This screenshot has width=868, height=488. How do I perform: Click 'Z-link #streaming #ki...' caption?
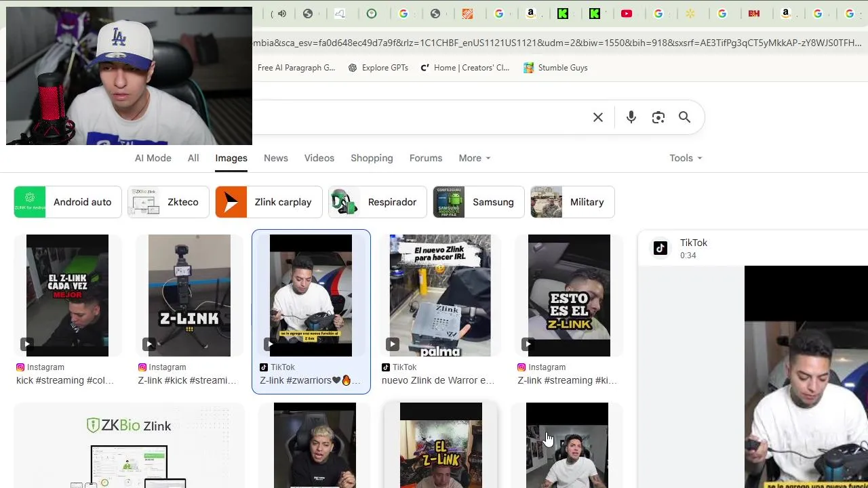568,380
